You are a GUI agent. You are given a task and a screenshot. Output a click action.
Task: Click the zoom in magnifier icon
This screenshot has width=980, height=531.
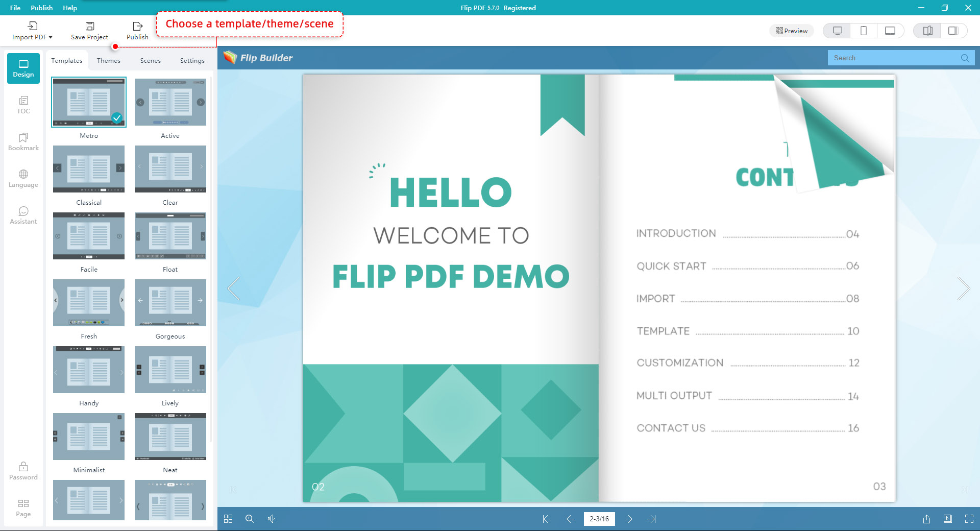[x=250, y=519]
